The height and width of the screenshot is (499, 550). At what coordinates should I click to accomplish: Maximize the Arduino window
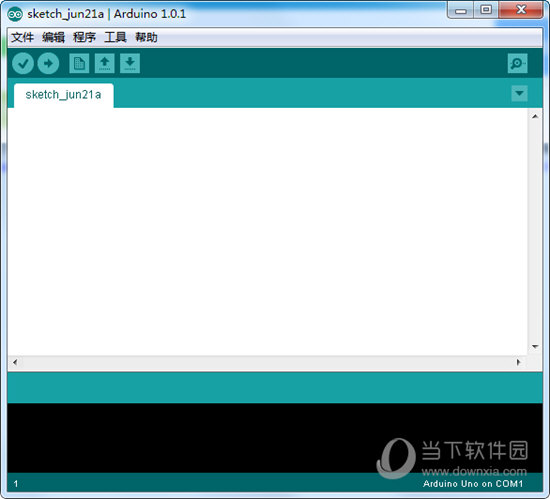(486, 10)
